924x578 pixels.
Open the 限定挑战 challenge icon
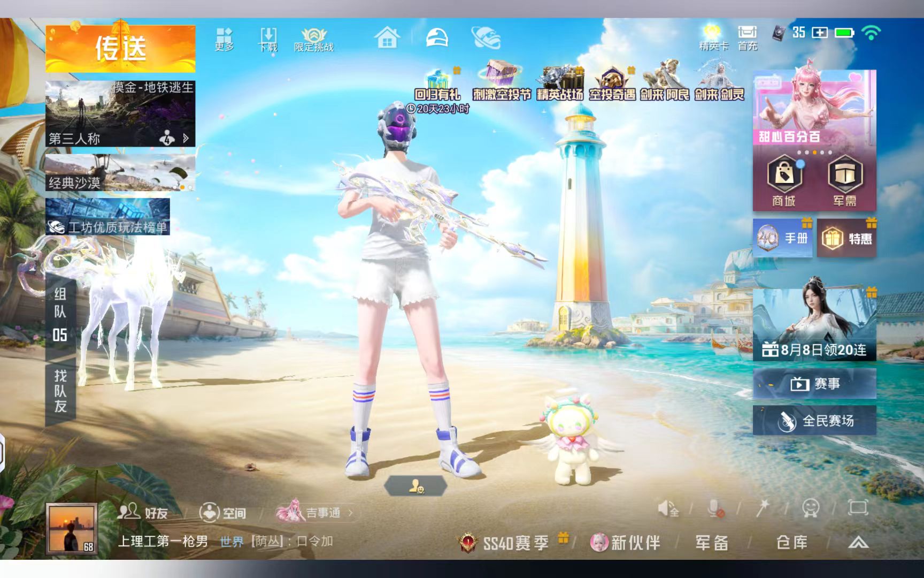pyautogui.click(x=314, y=40)
